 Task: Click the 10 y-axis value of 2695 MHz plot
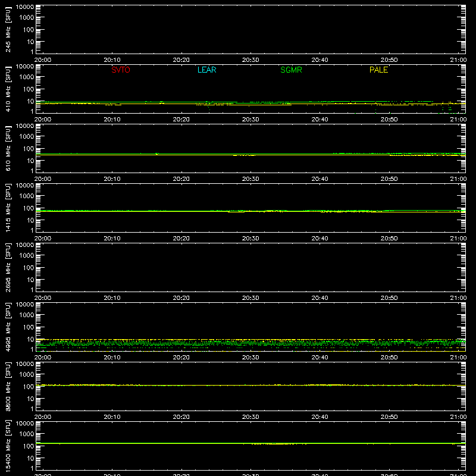(x=30, y=280)
